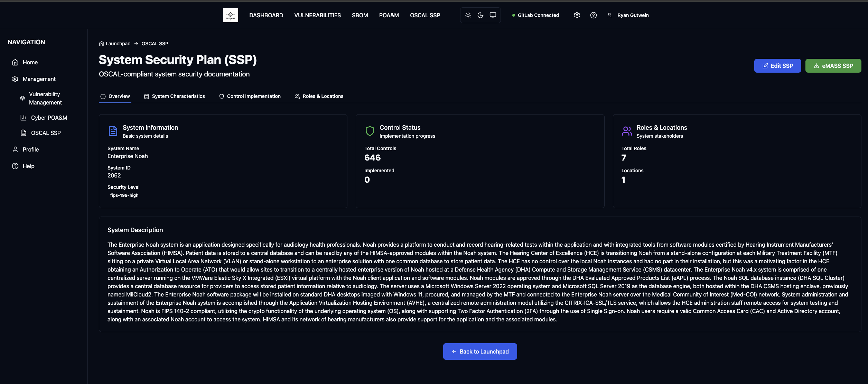Click the Optimal logo icon in the header

(230, 15)
